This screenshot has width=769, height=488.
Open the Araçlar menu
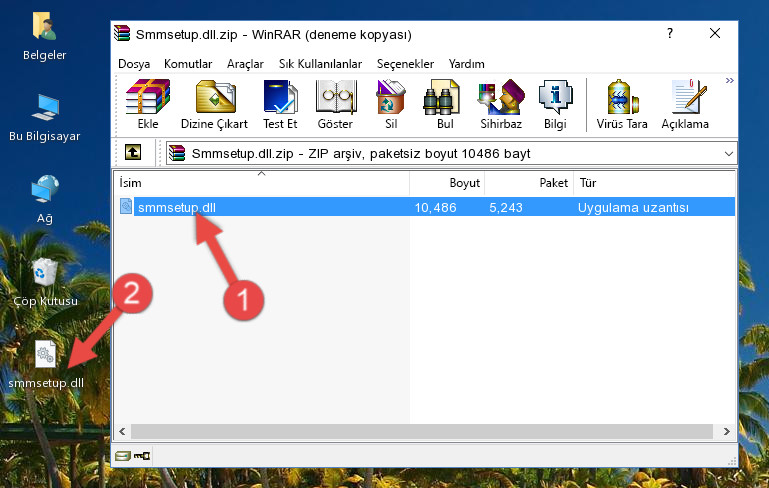[245, 64]
